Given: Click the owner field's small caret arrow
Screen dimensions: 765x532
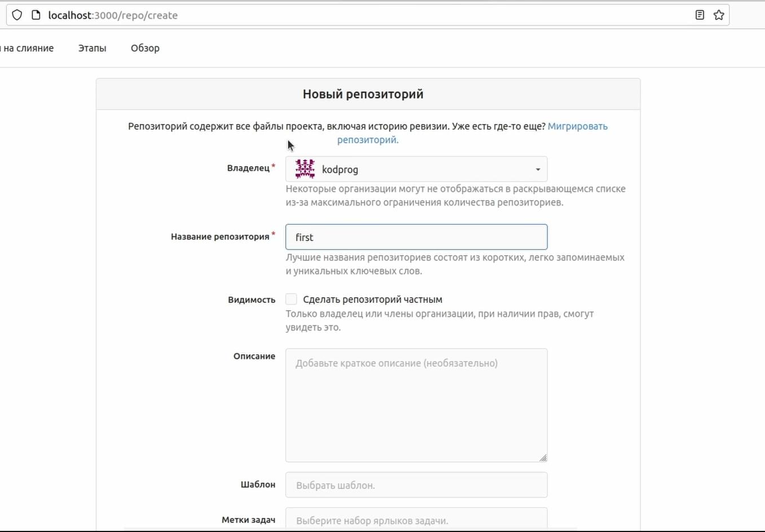Looking at the screenshot, I should (x=538, y=169).
